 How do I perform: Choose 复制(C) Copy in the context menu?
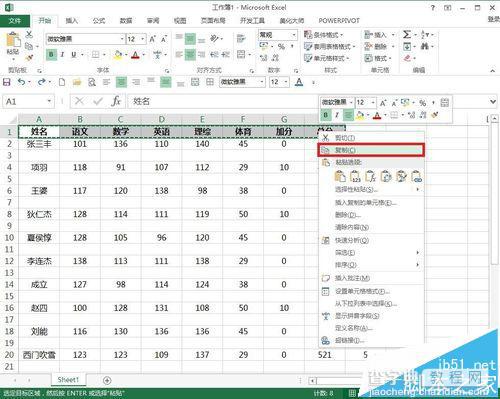tap(371, 150)
